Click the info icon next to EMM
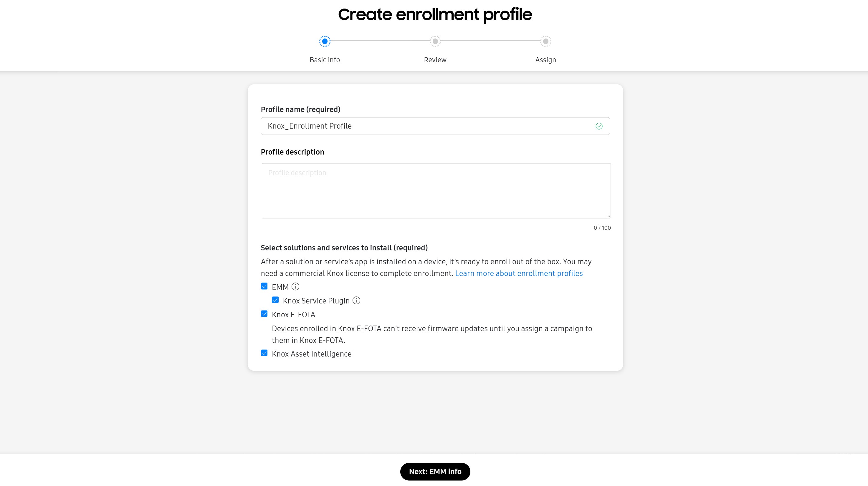The width and height of the screenshot is (868, 486). tap(295, 287)
